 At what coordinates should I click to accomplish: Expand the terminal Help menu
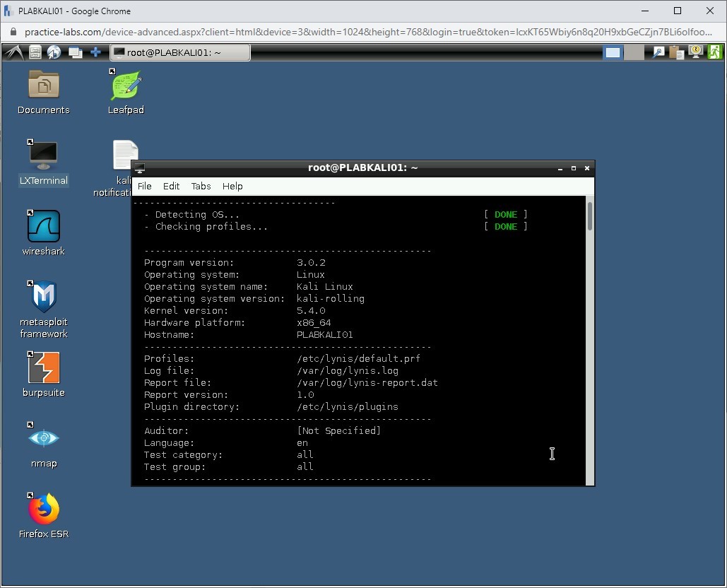tap(232, 186)
